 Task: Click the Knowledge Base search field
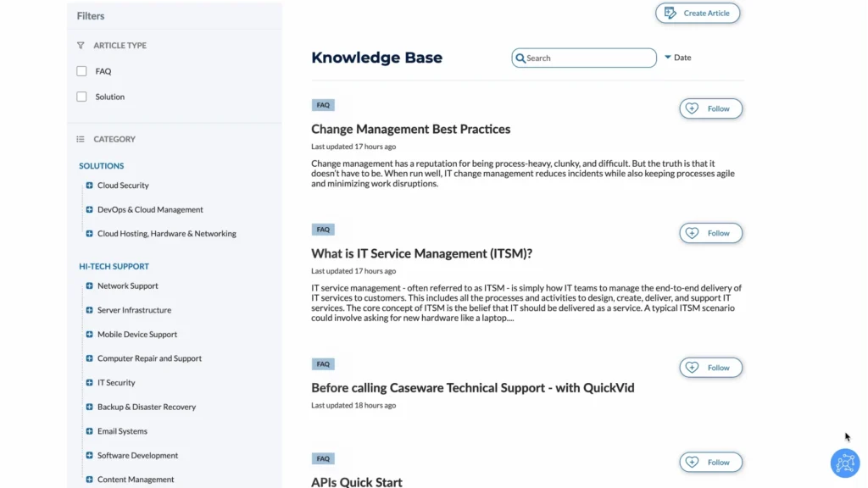click(x=584, y=58)
